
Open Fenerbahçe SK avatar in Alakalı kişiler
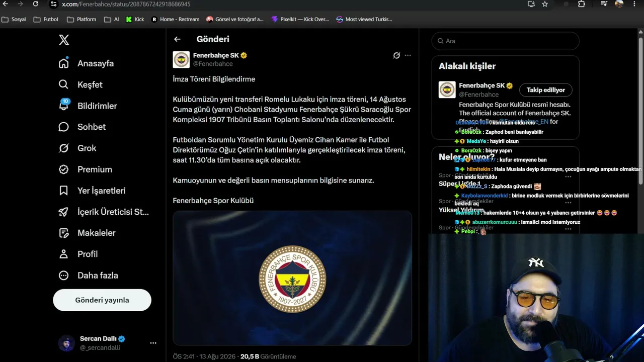(x=447, y=89)
